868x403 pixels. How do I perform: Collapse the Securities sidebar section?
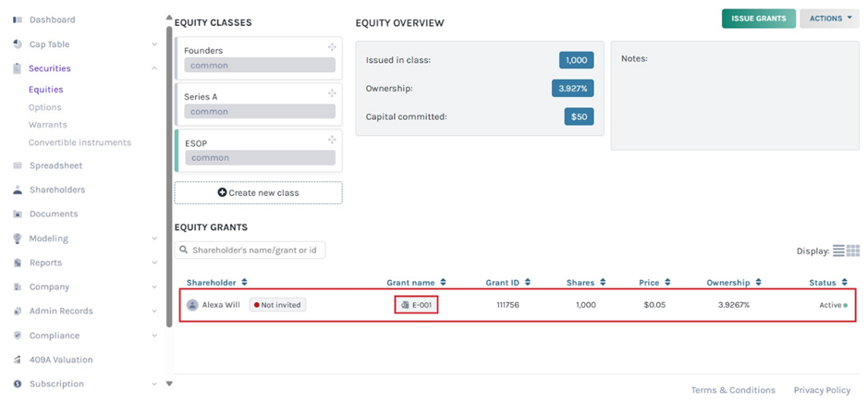154,68
